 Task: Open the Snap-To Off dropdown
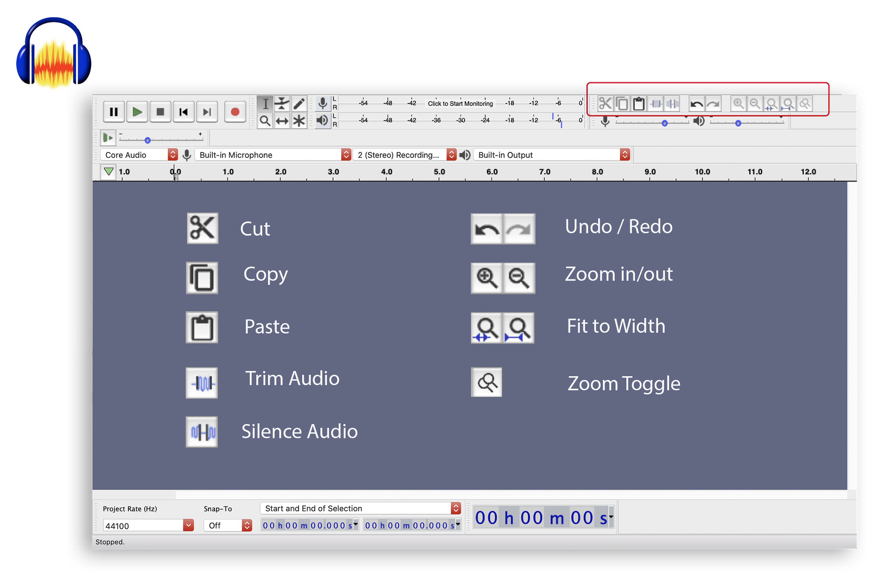[228, 526]
